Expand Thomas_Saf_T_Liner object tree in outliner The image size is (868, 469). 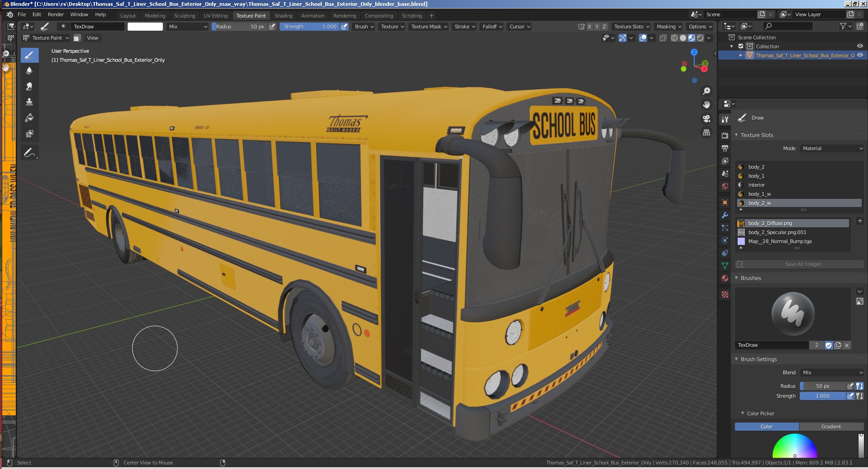741,55
